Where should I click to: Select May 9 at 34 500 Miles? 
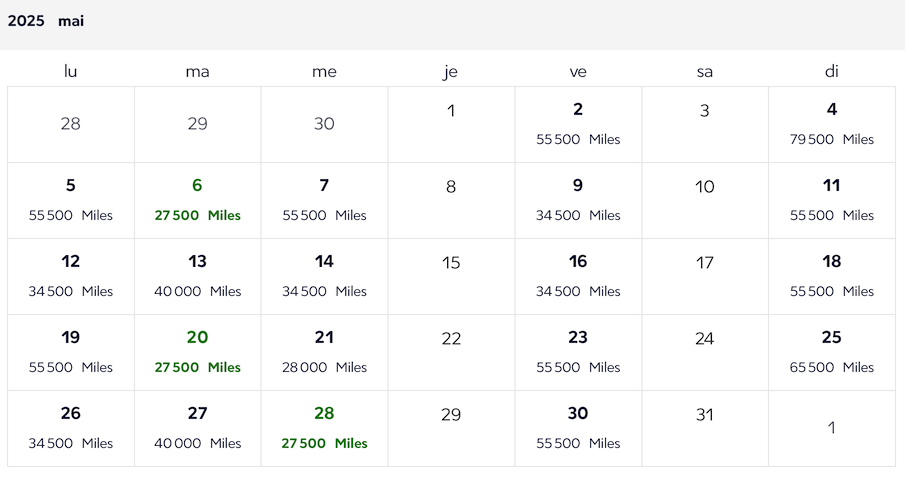578,200
